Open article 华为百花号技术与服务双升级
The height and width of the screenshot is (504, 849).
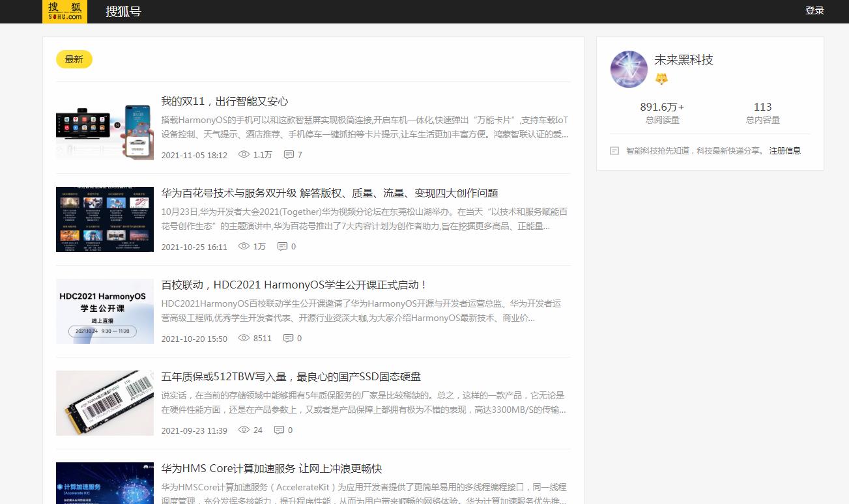coord(330,193)
